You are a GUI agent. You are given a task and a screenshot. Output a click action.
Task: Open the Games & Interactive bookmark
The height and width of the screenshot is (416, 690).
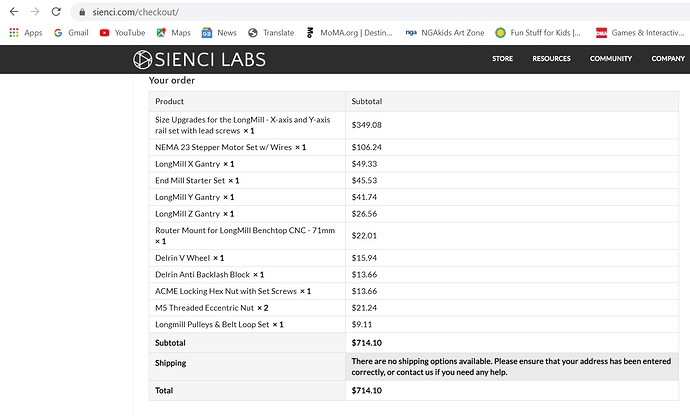coord(640,33)
